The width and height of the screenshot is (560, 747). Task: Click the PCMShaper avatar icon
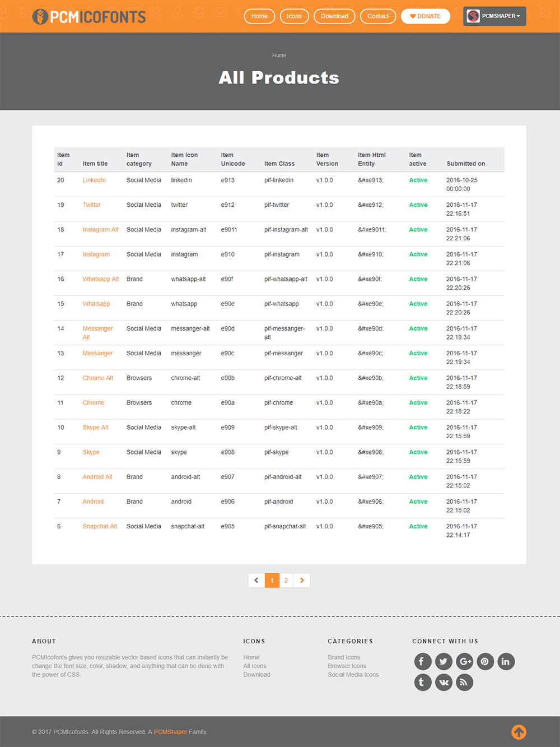(473, 16)
